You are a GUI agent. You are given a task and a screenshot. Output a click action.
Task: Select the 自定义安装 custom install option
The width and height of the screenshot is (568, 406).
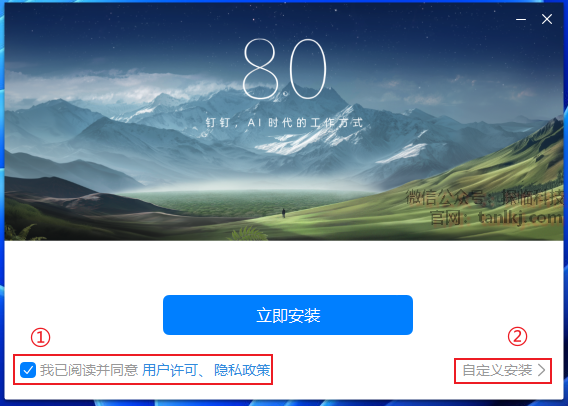coord(497,370)
